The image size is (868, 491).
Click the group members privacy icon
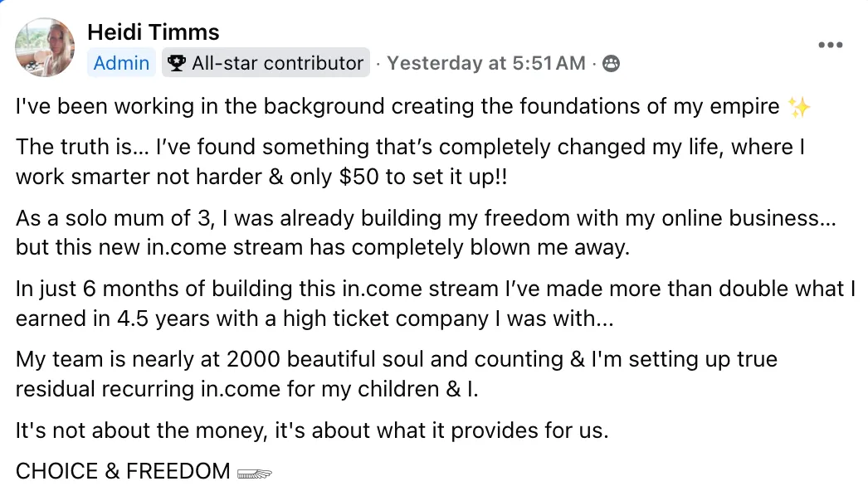(x=611, y=64)
